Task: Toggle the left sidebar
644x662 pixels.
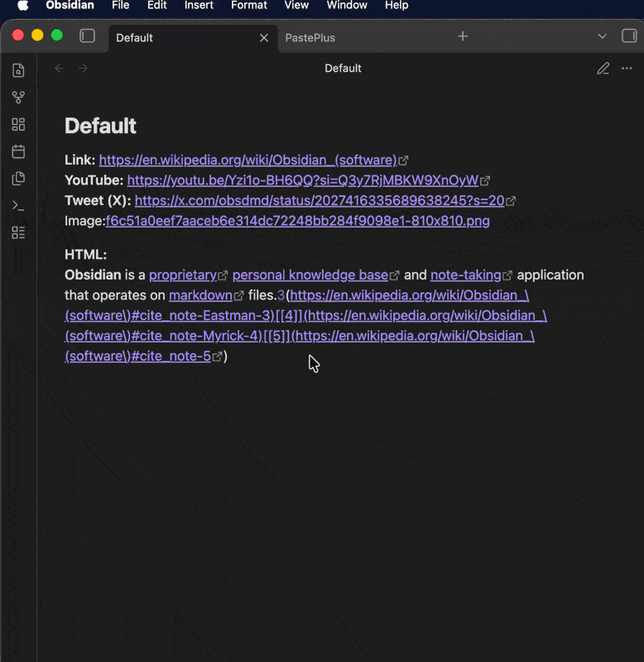Action: tap(88, 36)
